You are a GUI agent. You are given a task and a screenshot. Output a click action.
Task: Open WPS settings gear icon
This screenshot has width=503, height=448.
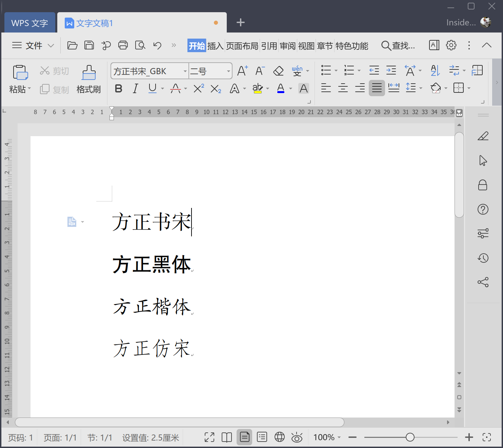click(x=451, y=45)
